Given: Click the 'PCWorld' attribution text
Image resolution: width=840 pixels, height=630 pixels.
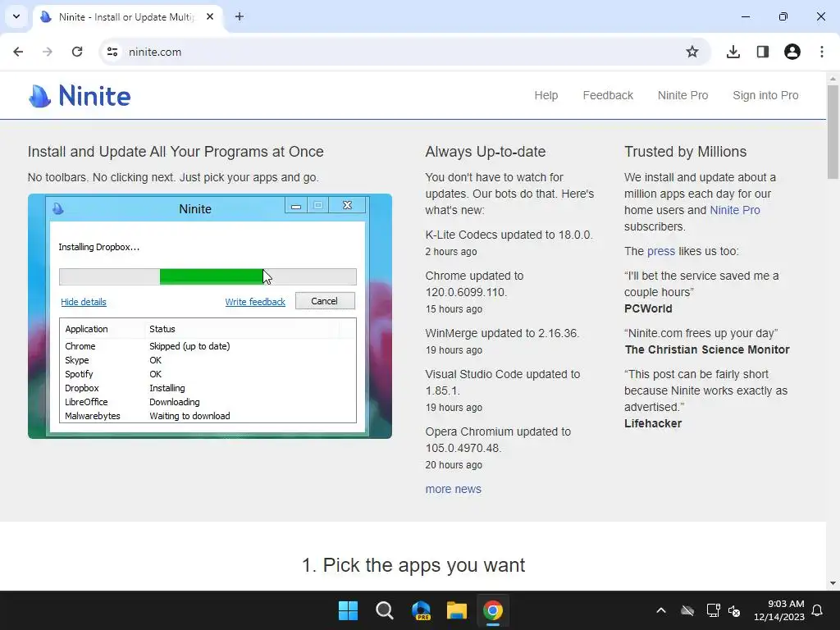Looking at the screenshot, I should [648, 308].
